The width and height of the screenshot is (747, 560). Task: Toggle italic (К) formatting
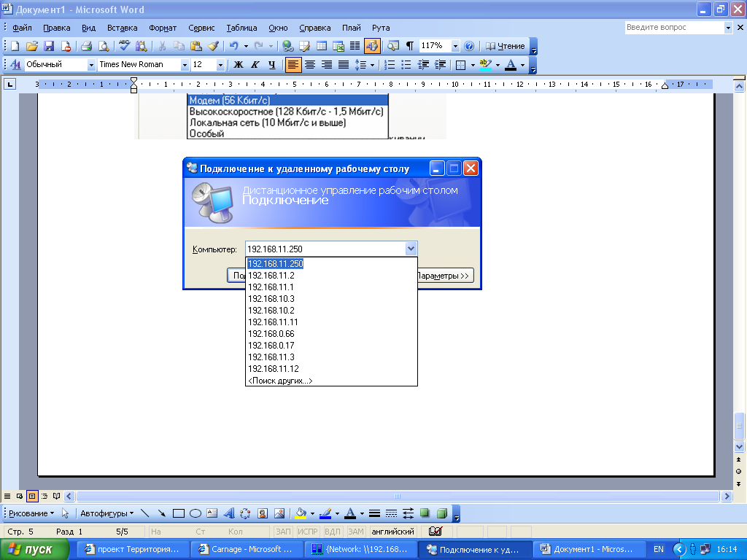pos(255,65)
